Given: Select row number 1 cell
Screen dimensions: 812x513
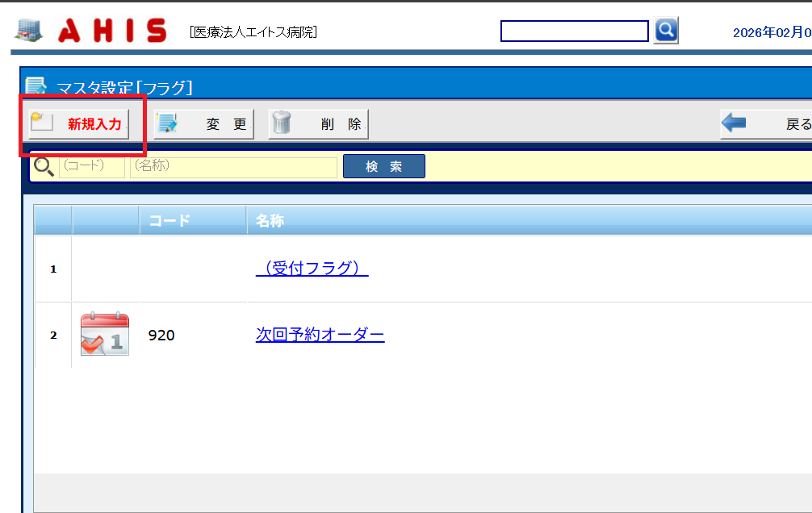Looking at the screenshot, I should coord(53,269).
